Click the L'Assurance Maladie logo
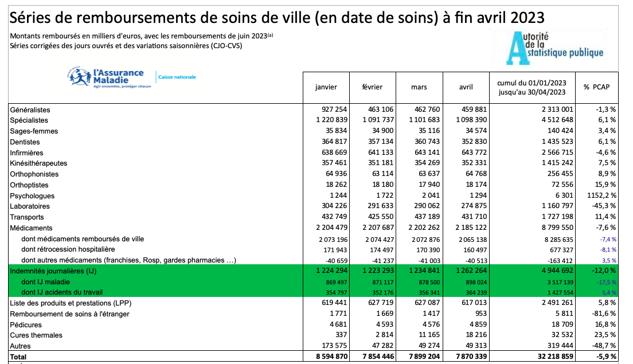The height and width of the screenshot is (364, 633). coord(109,77)
